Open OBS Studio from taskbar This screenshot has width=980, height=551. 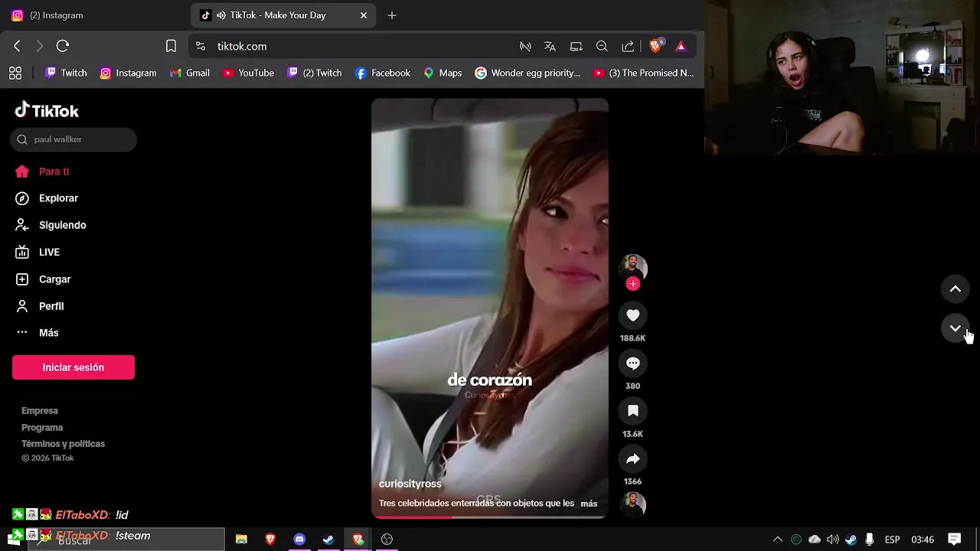point(387,539)
